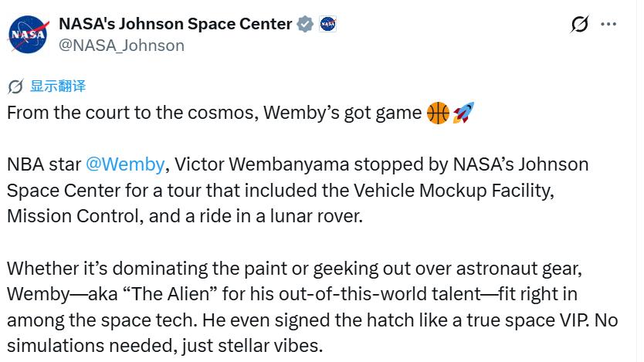This screenshot has width=644, height=362.
Task: Click the NASA profile avatar picture
Action: [x=29, y=35]
